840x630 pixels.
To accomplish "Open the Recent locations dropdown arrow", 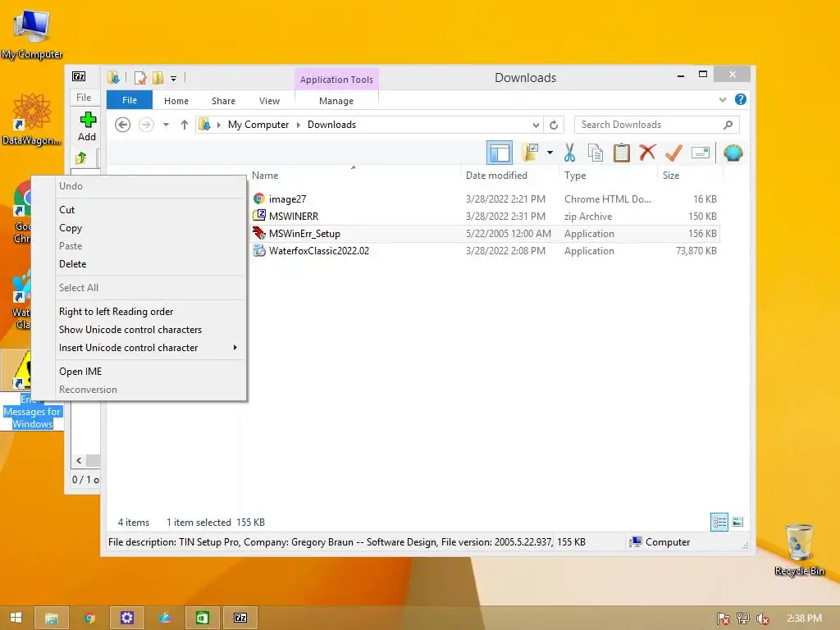I will pyautogui.click(x=166, y=125).
